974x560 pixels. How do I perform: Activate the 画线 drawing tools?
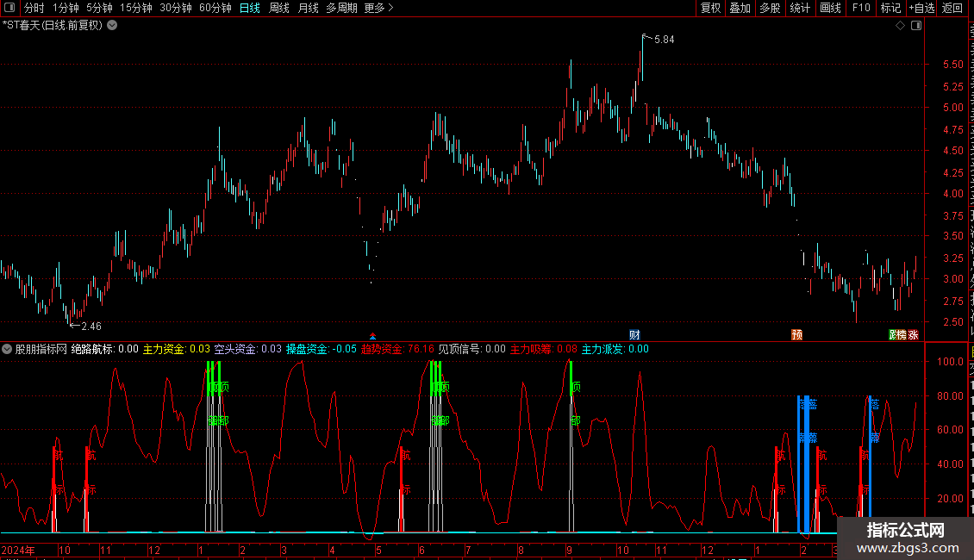831,8
